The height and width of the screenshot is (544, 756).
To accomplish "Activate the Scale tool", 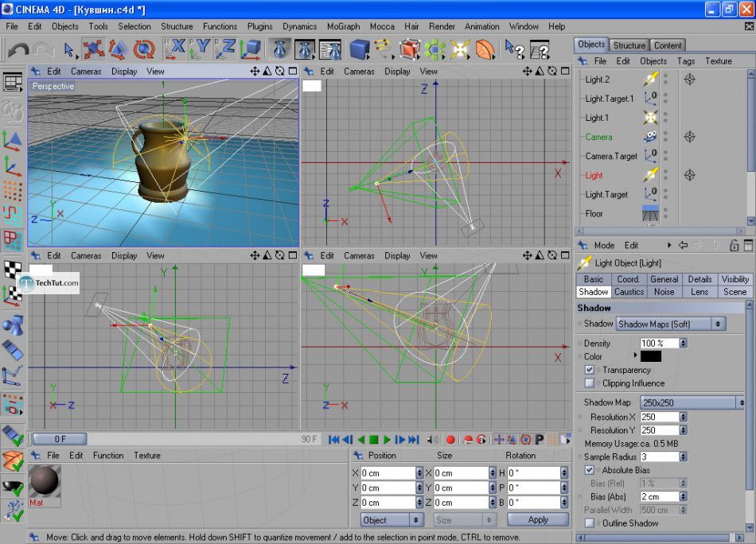I will [119, 49].
